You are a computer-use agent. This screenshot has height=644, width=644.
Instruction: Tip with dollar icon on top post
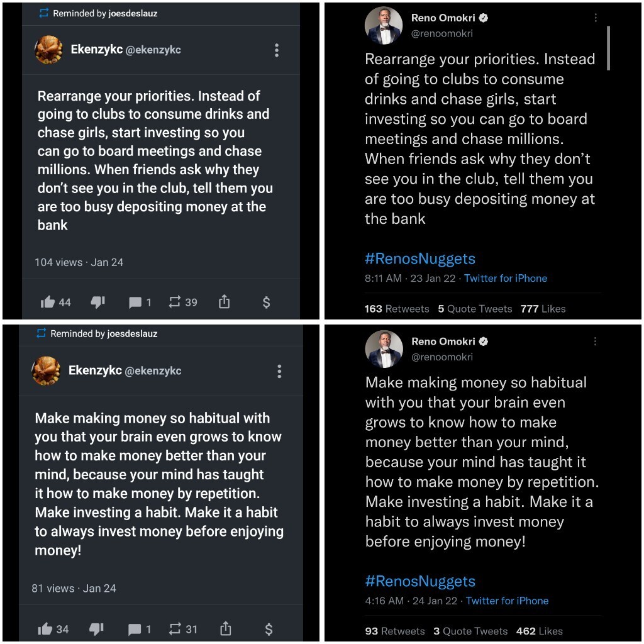click(x=266, y=303)
